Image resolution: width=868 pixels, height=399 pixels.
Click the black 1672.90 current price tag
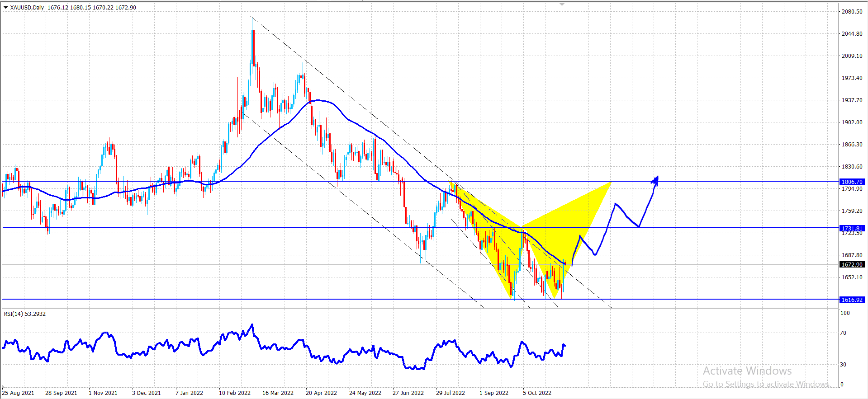coord(852,264)
